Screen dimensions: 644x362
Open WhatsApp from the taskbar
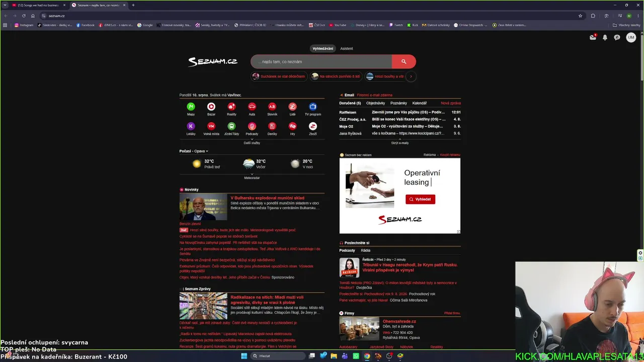356,356
